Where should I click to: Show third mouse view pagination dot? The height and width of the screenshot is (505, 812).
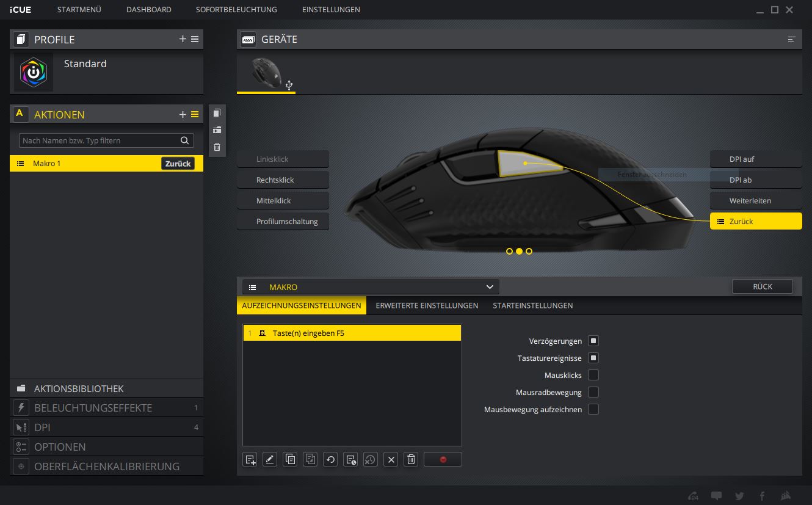point(529,251)
